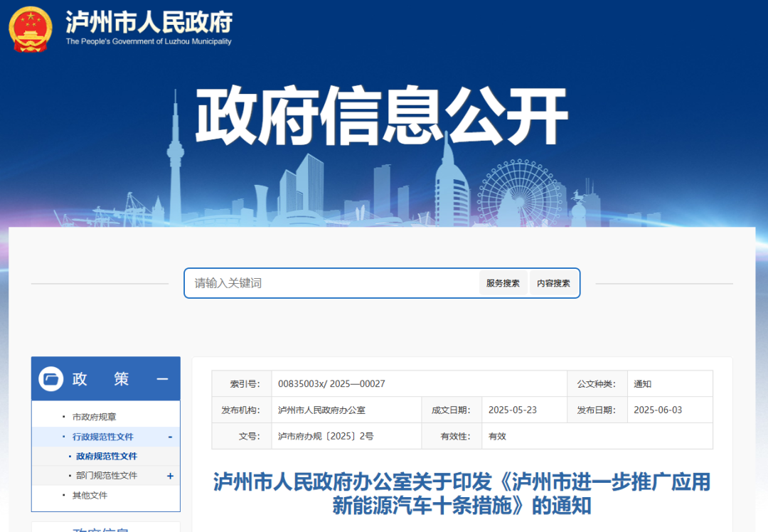Click the 索引号 label cell
This screenshot has height=532, width=768.
[x=242, y=383]
